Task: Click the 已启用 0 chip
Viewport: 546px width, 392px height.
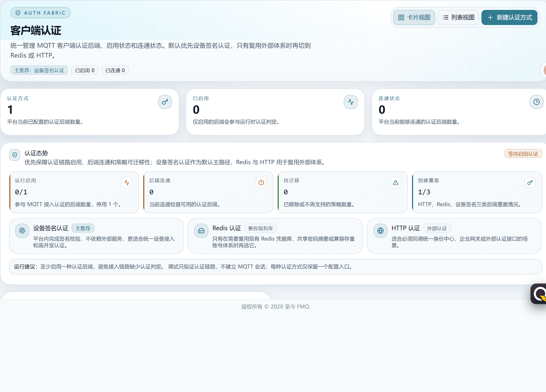Action: pyautogui.click(x=85, y=70)
